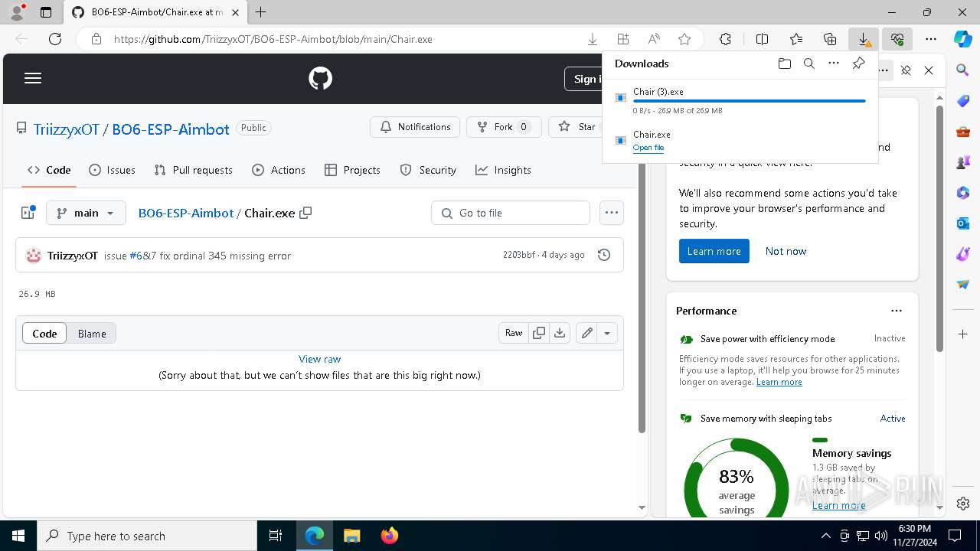Screen dimensions: 980x551
Task: Switch file view to Blame
Action: coord(92,334)
